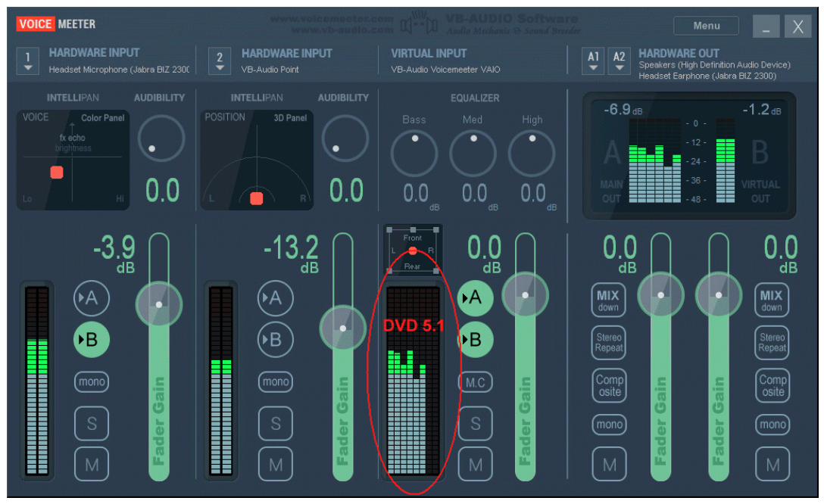Mute Hardware Input 1 strip
The width and height of the screenshot is (824, 504).
pos(92,465)
